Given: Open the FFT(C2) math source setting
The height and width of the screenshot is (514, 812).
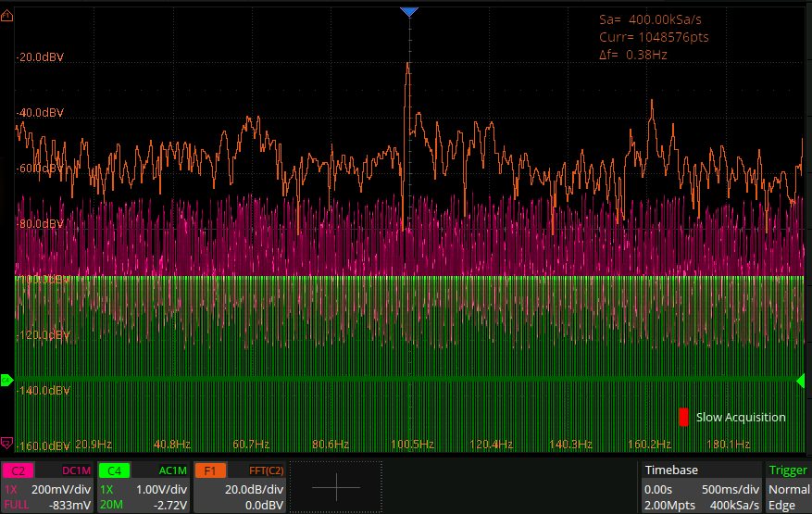Looking at the screenshot, I should click(265, 470).
